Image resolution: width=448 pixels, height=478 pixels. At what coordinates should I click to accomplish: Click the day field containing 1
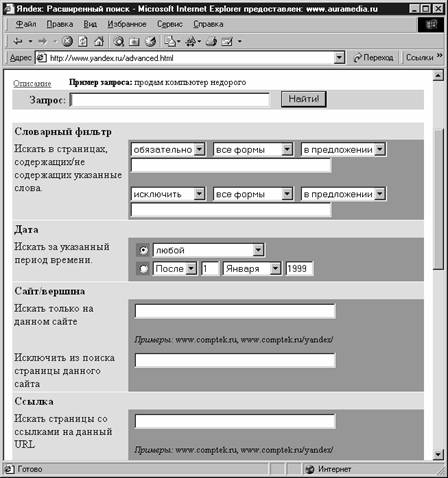click(x=210, y=268)
